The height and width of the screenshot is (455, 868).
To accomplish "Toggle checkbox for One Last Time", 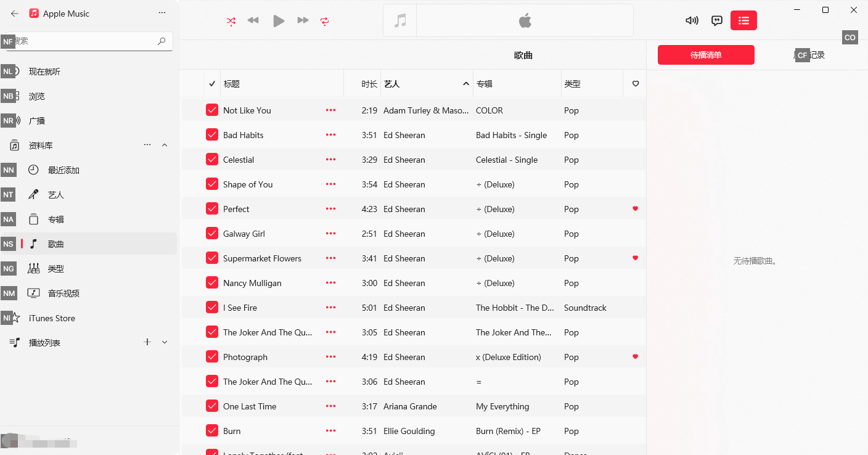I will (x=212, y=406).
